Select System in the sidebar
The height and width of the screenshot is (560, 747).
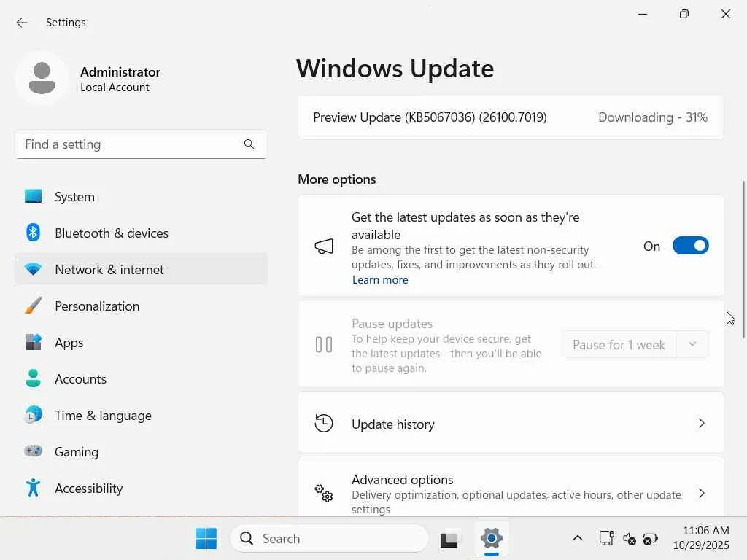141,197
